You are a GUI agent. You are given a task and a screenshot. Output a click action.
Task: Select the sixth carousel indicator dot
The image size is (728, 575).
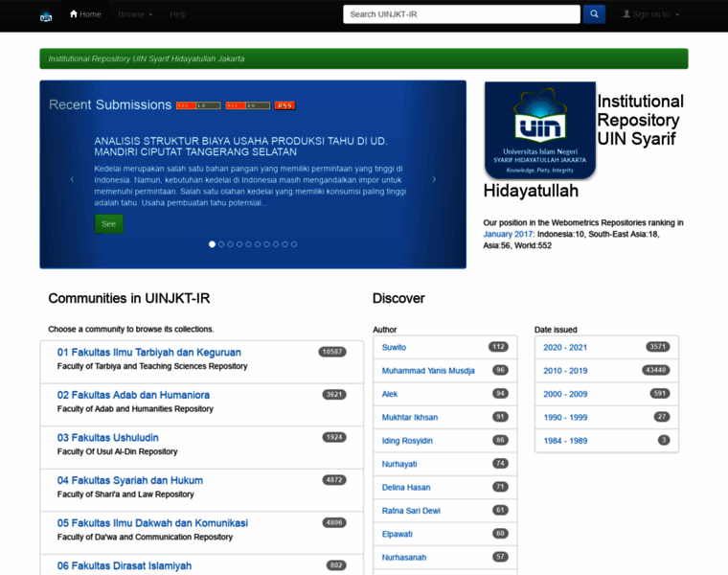click(x=258, y=244)
